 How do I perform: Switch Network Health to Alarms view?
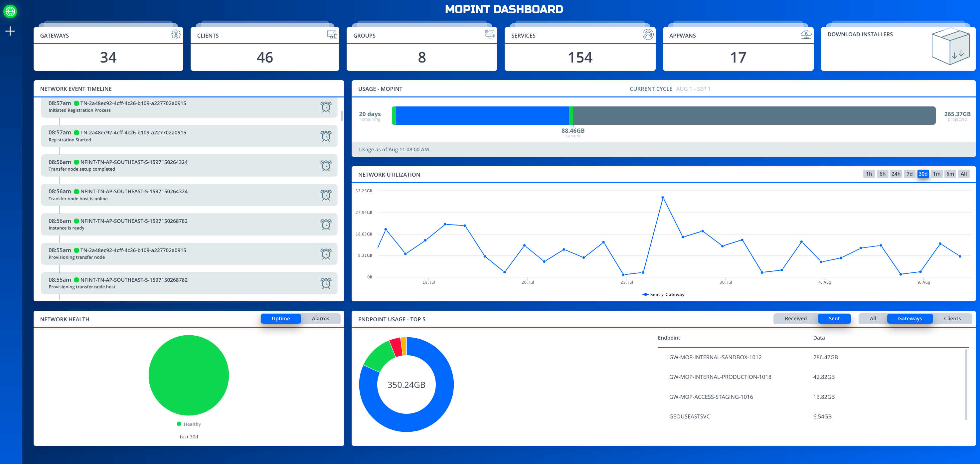[x=321, y=319]
